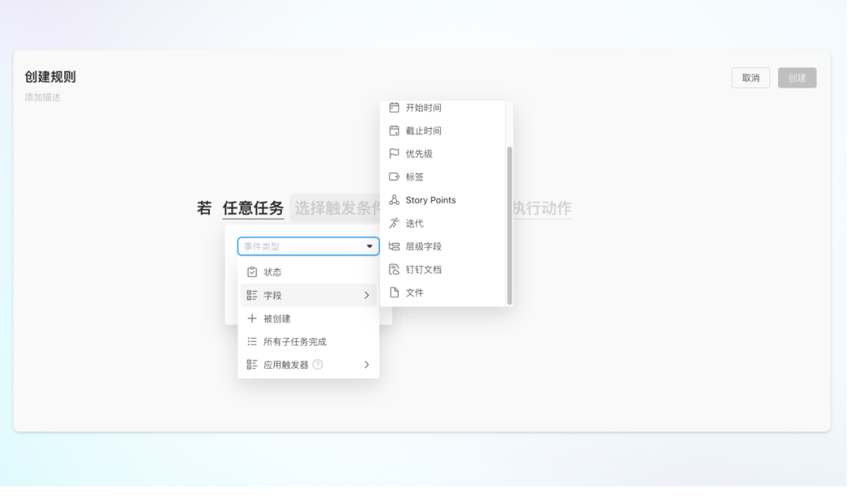Click the file icon beside 文件

pos(393,293)
